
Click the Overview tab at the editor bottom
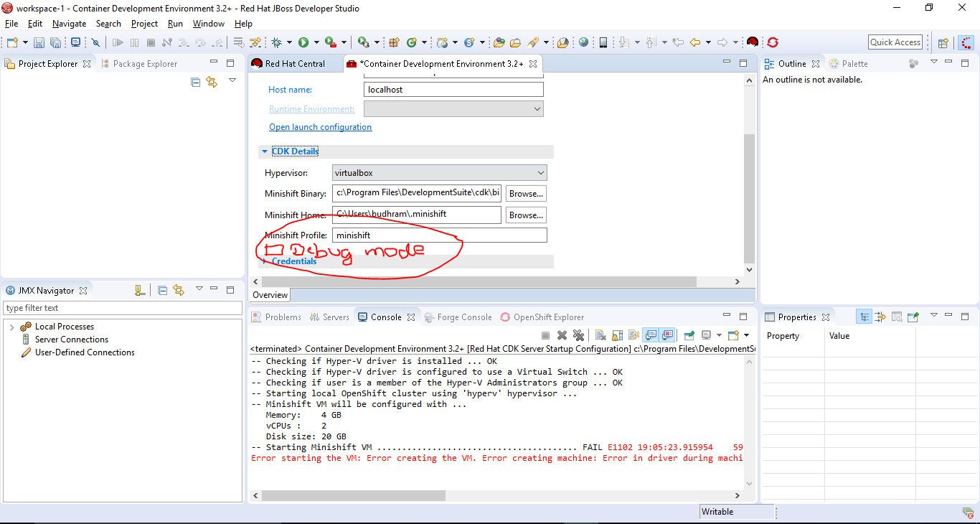pos(270,295)
